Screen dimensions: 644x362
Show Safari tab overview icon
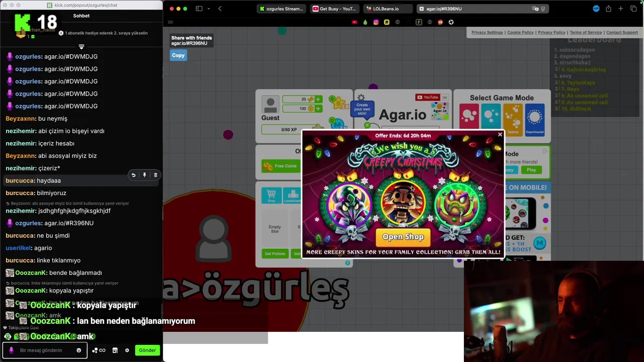633,9
